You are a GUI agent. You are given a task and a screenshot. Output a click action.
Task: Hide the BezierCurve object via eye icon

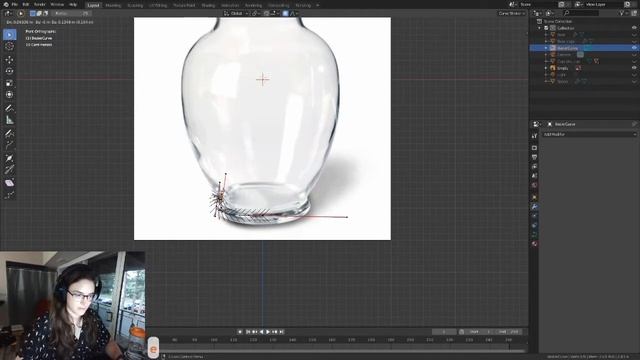pyautogui.click(x=634, y=48)
